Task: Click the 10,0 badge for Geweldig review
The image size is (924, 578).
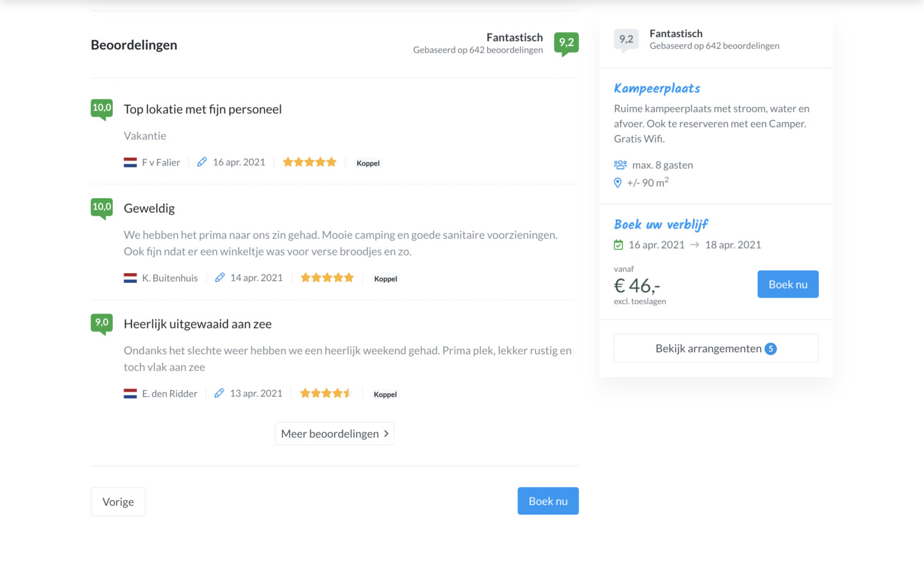Action: point(102,207)
